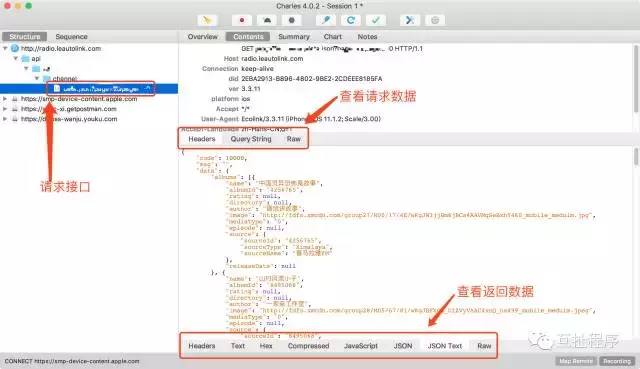The width and height of the screenshot is (640, 369).
Task: Show the request Raw tab
Action: (x=293, y=139)
